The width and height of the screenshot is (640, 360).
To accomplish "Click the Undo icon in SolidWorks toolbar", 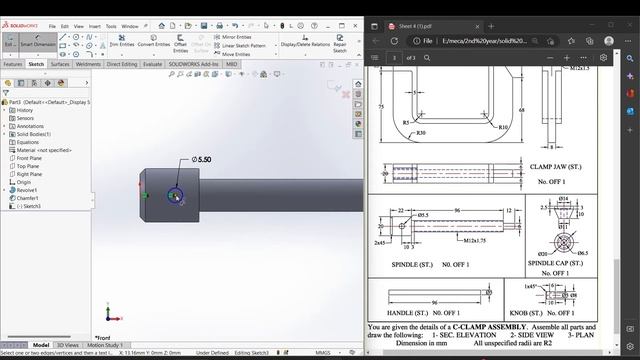I will coord(235,26).
